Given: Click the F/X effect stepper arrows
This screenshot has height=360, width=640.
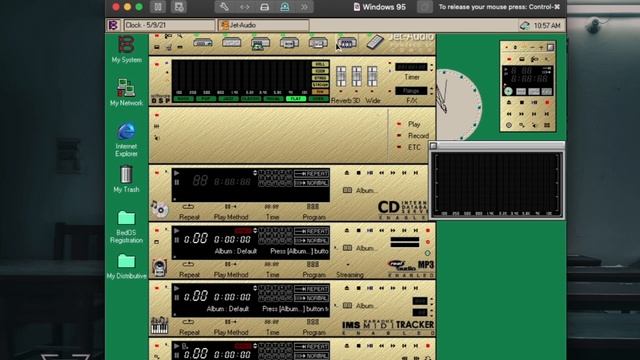Looking at the screenshot, I should coord(431,91).
